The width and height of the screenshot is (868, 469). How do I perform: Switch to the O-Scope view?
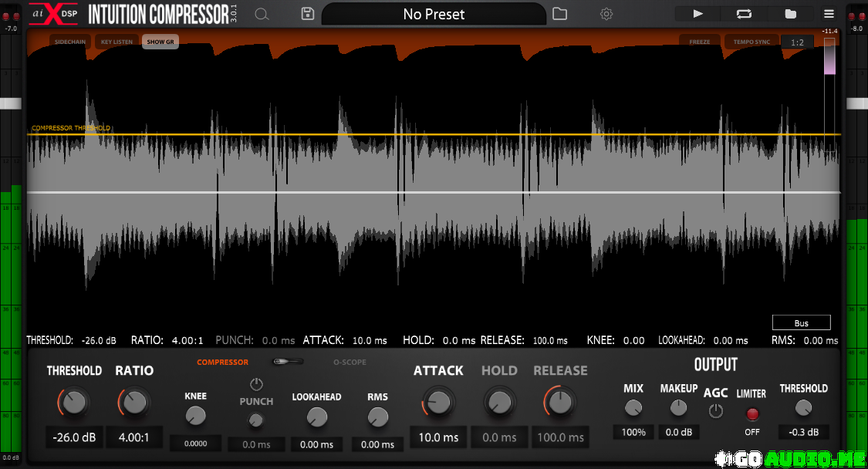tap(350, 362)
